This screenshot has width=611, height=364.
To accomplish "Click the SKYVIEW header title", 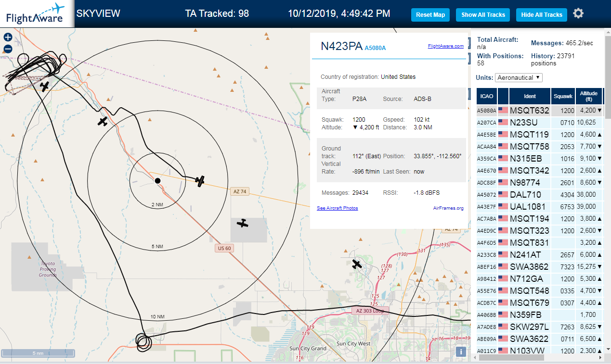I will click(x=98, y=13).
